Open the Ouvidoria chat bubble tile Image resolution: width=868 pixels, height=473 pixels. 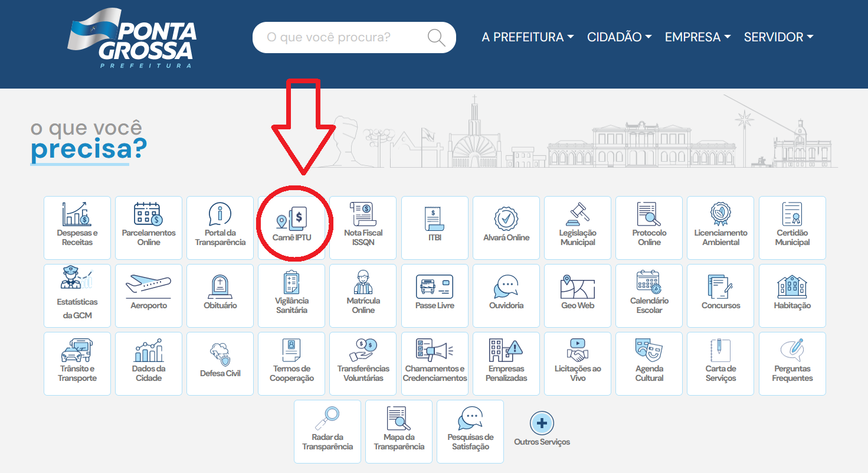point(506,296)
